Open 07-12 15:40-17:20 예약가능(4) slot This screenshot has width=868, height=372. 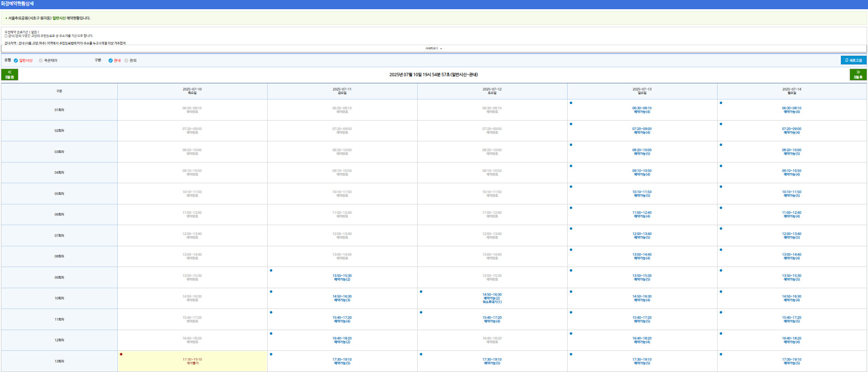coord(492,320)
